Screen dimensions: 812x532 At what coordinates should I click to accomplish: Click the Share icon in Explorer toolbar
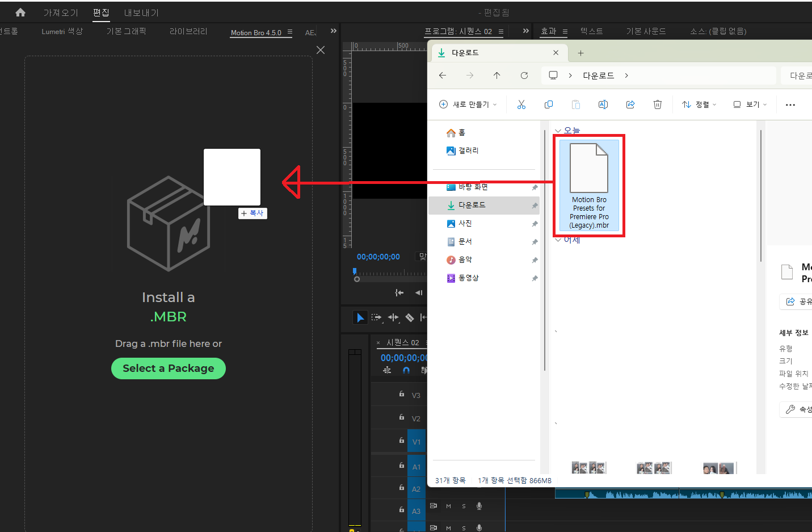click(x=630, y=104)
